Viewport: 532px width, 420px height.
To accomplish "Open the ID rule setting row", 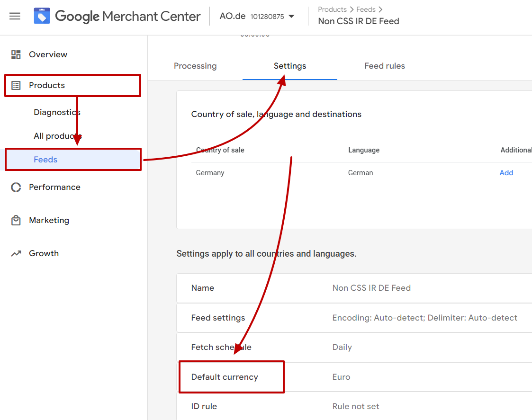I will (354, 406).
